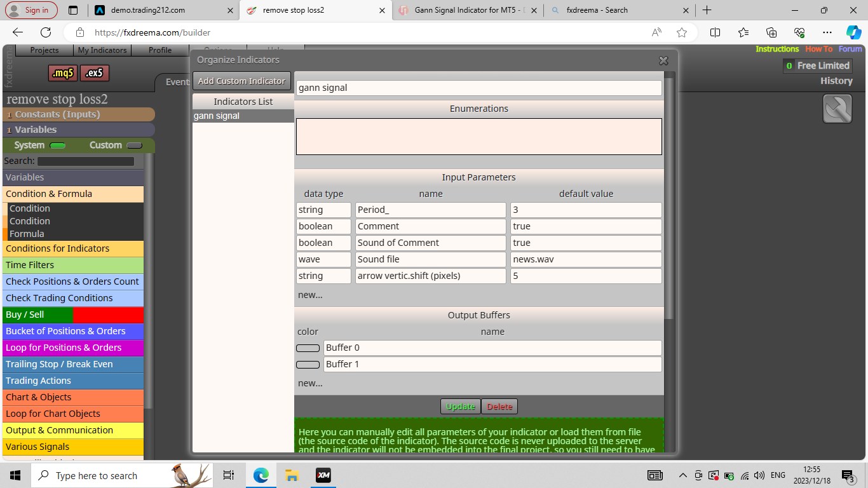
Task: Open News and interests taskbar widget
Action: click(654, 475)
